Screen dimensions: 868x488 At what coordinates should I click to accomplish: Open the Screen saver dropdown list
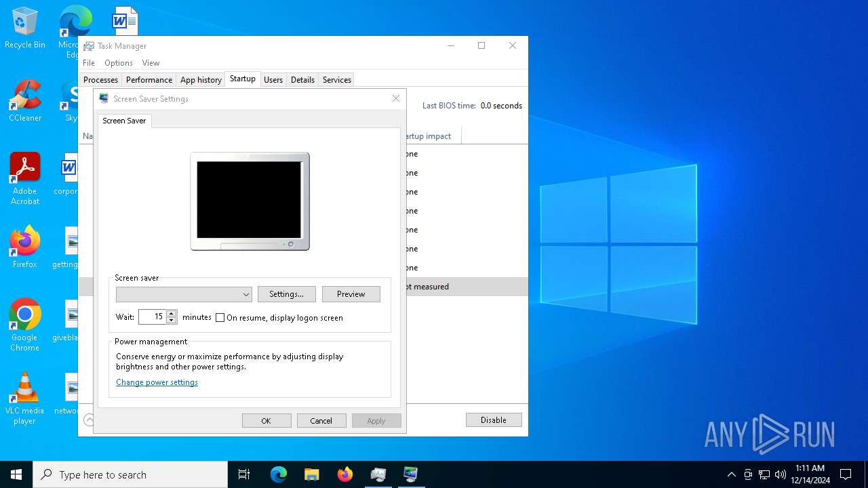(x=184, y=294)
